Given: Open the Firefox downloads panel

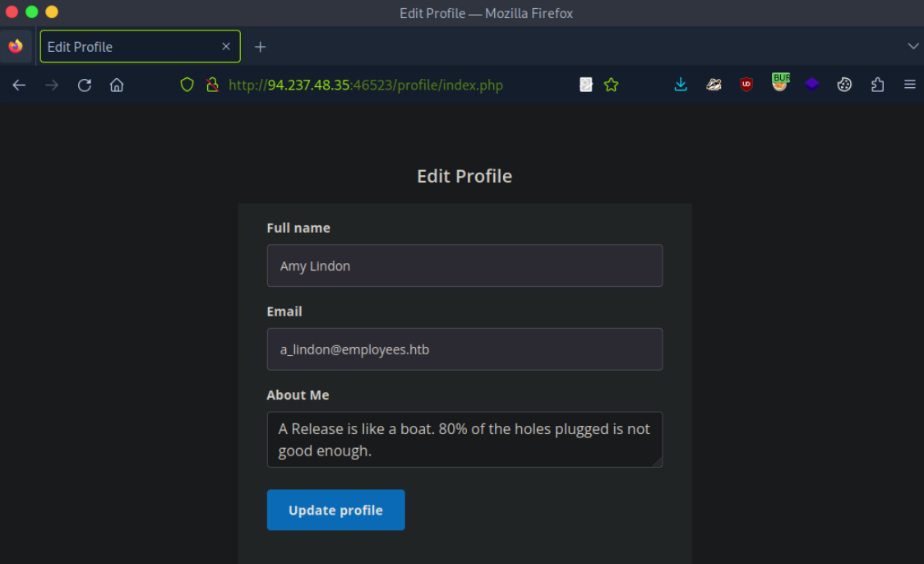Looking at the screenshot, I should click(x=681, y=85).
